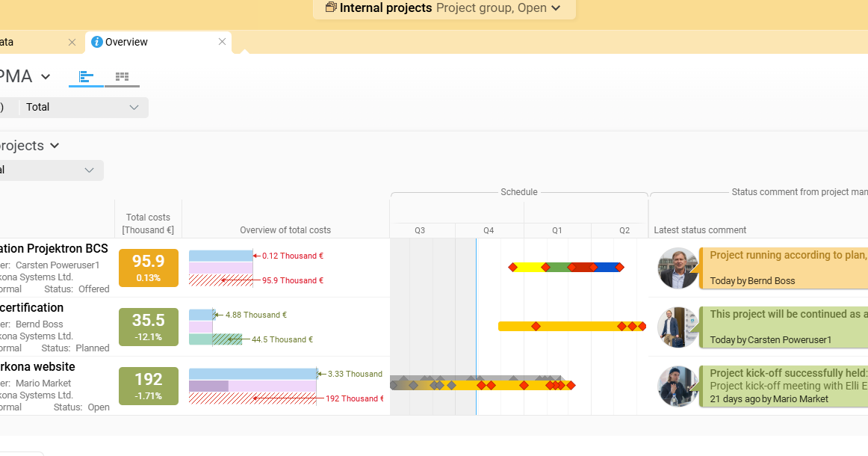Click the Overview of total costs header
The width and height of the screenshot is (868, 456).
pyautogui.click(x=285, y=230)
